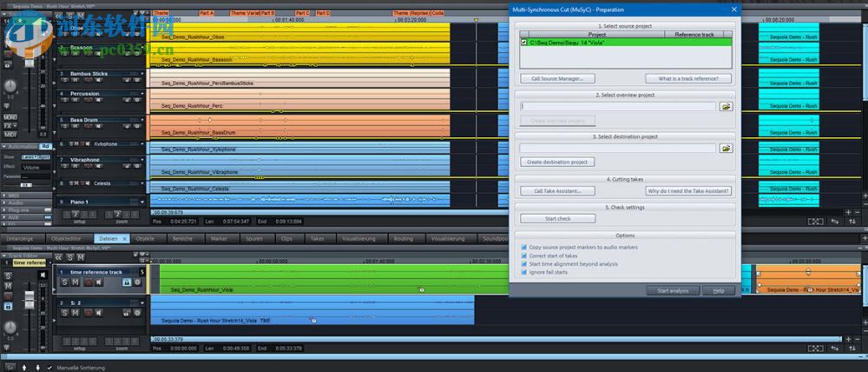Image resolution: width=868 pixels, height=372 pixels.
Task: Open gear settings of track S: 2
Action: [137, 313]
